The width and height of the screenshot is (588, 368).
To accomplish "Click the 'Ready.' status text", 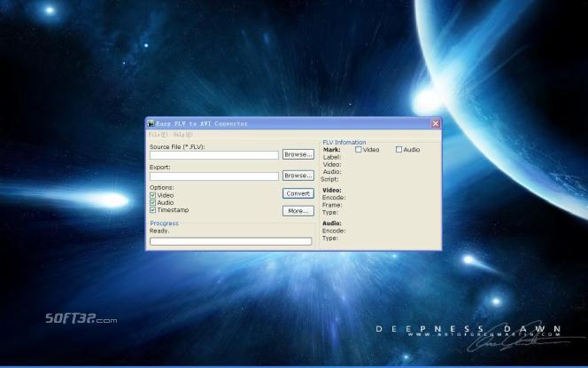I will coord(159,231).
